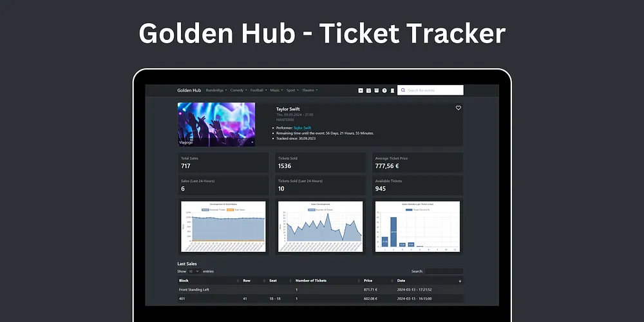The height and width of the screenshot is (322, 644).
Task: Click the plus icon in the navbar
Action: click(x=361, y=90)
